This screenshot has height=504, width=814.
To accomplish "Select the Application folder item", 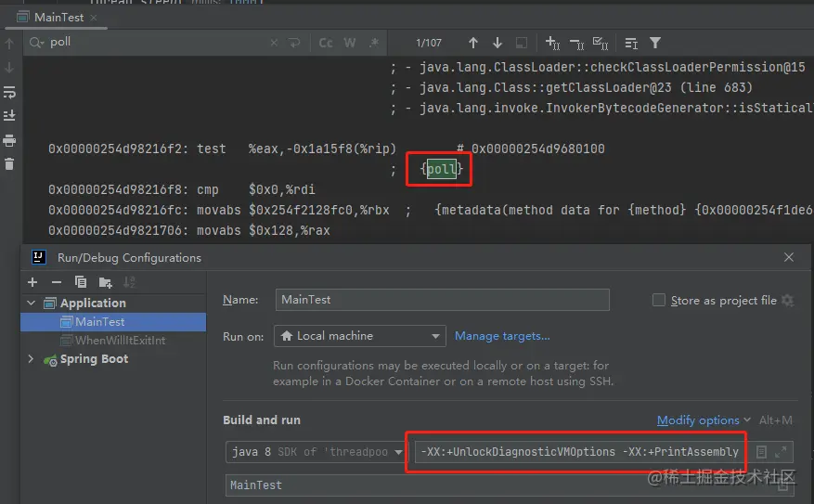I will tap(93, 304).
